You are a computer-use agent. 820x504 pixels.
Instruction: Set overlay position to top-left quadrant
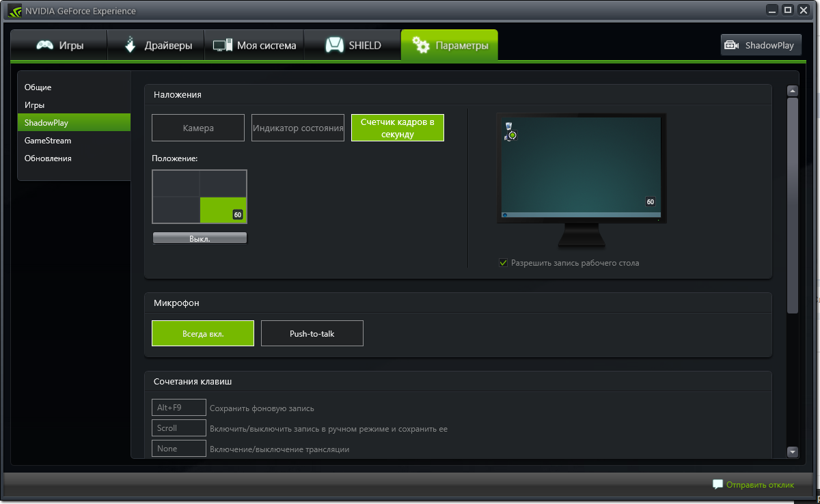pos(176,184)
